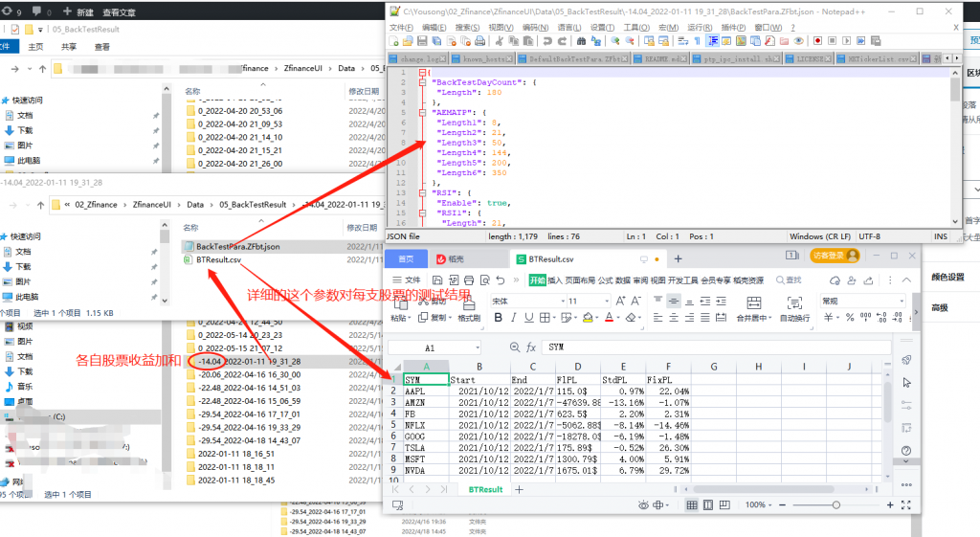Click WPS zoom slider handle
The height and width of the screenshot is (537, 980).
click(x=835, y=505)
